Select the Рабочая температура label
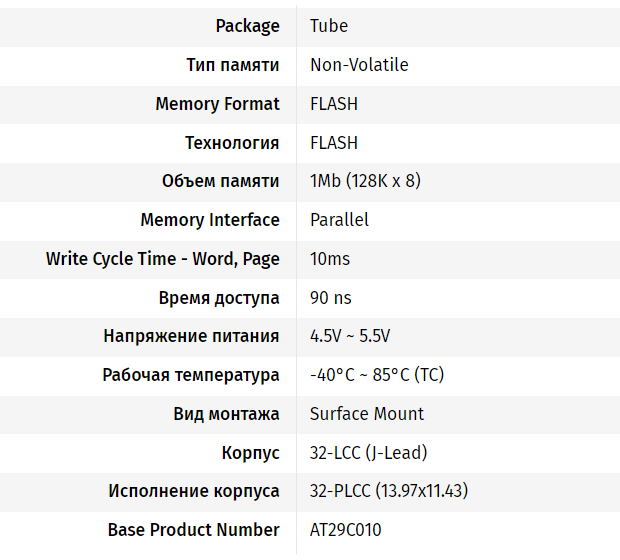The height and width of the screenshot is (560, 620). click(191, 375)
